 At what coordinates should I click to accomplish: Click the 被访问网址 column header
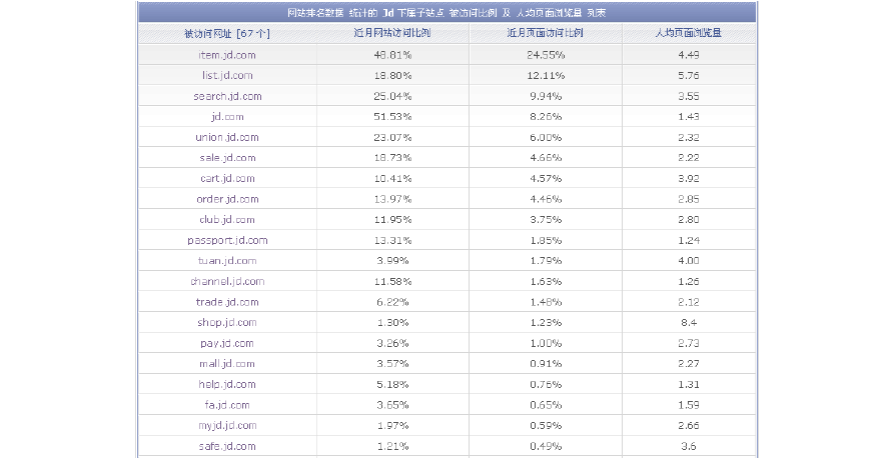point(227,33)
